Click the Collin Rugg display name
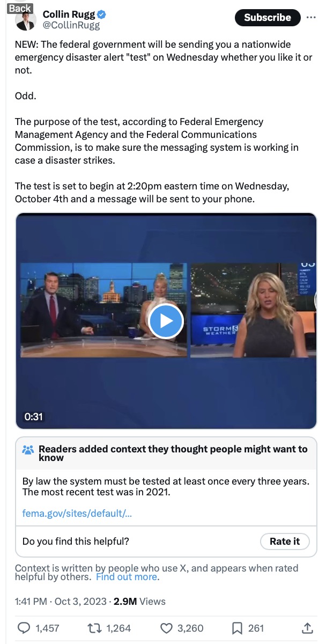 click(69, 14)
